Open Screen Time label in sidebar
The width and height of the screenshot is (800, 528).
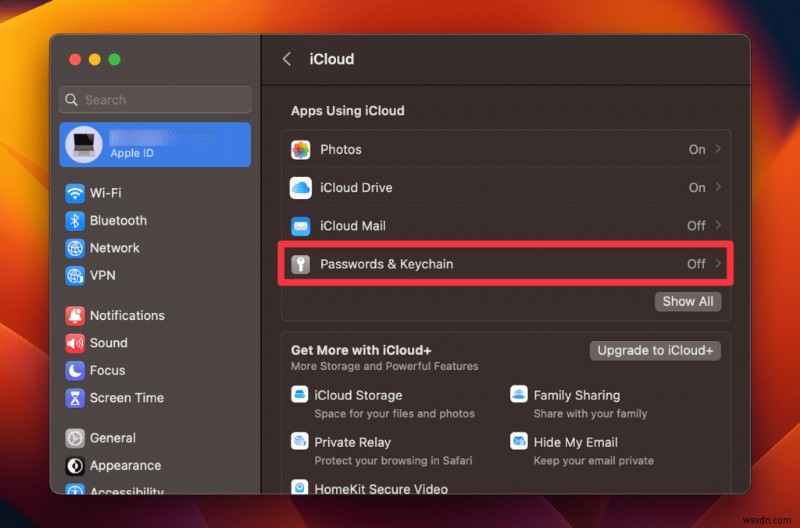coord(127,398)
